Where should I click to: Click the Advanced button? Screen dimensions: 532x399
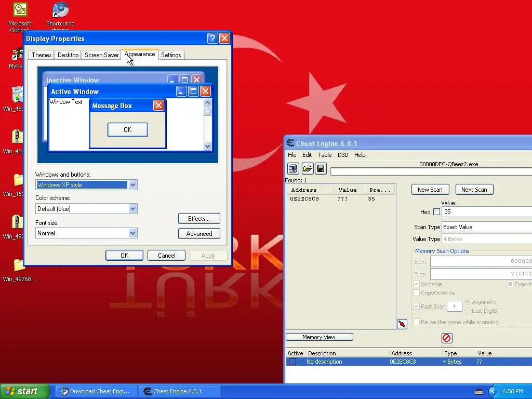199,233
